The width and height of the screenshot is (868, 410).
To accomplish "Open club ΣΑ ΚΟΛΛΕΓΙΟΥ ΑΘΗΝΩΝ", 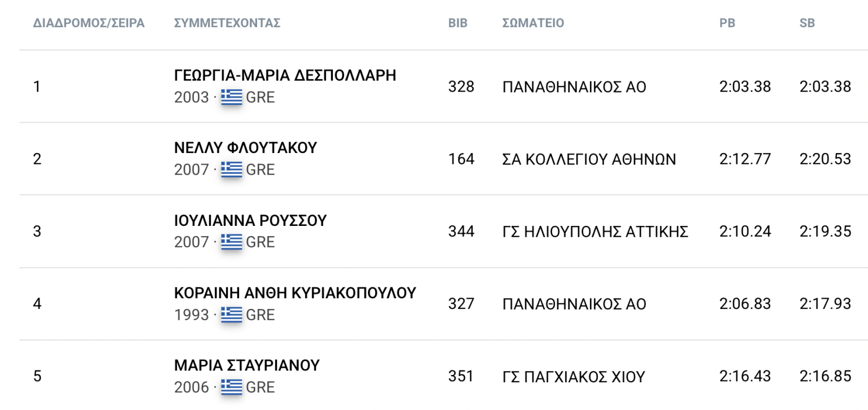I will point(589,159).
